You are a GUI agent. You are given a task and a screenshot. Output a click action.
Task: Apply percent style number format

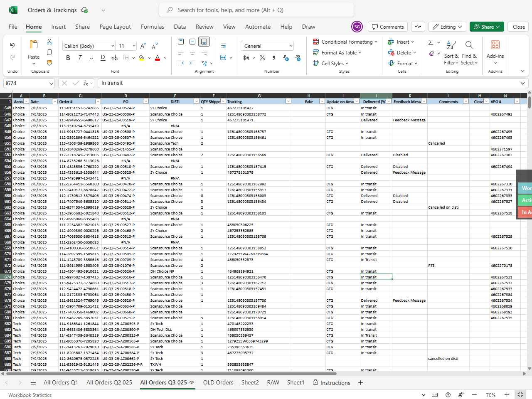click(x=262, y=58)
